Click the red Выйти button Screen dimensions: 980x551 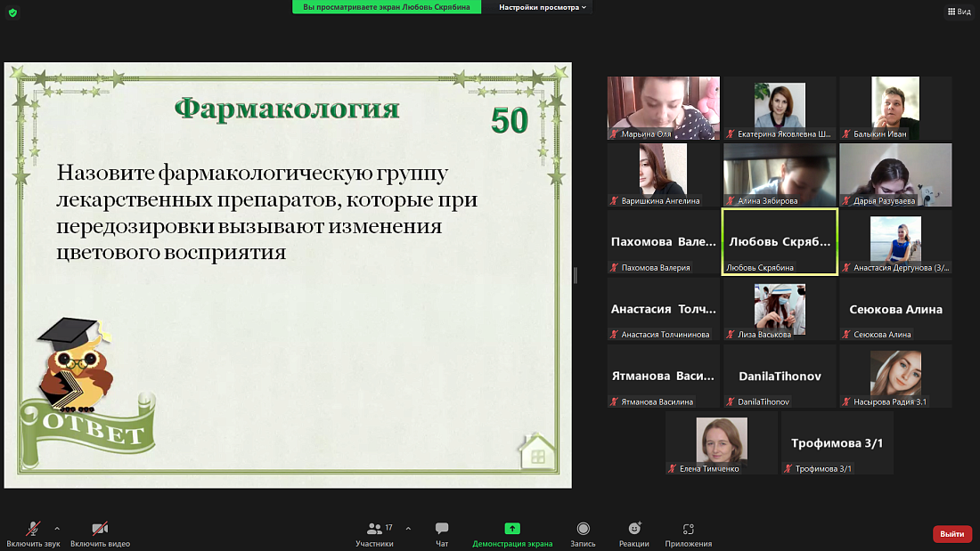(x=951, y=533)
